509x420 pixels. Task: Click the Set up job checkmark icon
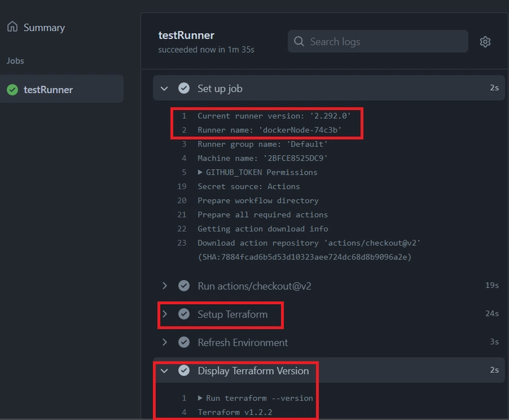point(184,88)
